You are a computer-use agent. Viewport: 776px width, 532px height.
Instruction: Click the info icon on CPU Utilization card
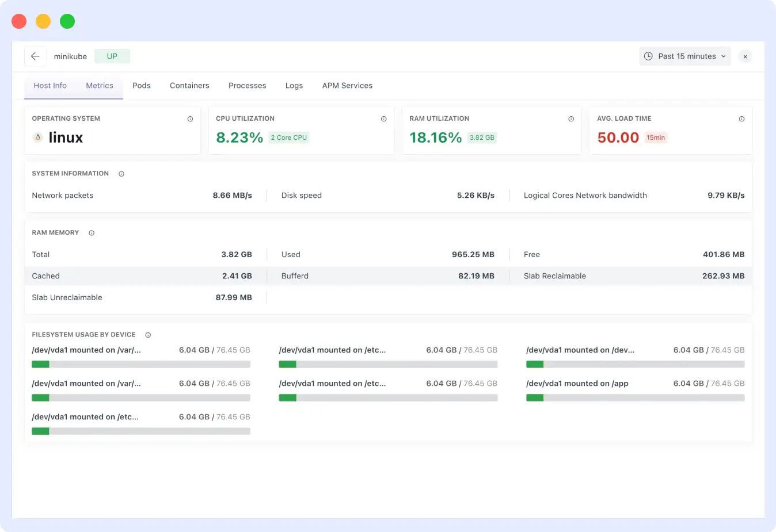(383, 118)
